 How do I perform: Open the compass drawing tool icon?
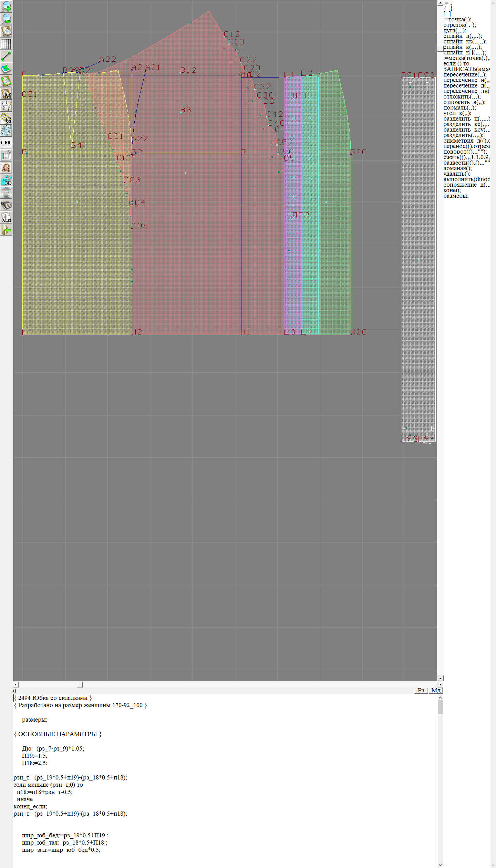click(6, 106)
